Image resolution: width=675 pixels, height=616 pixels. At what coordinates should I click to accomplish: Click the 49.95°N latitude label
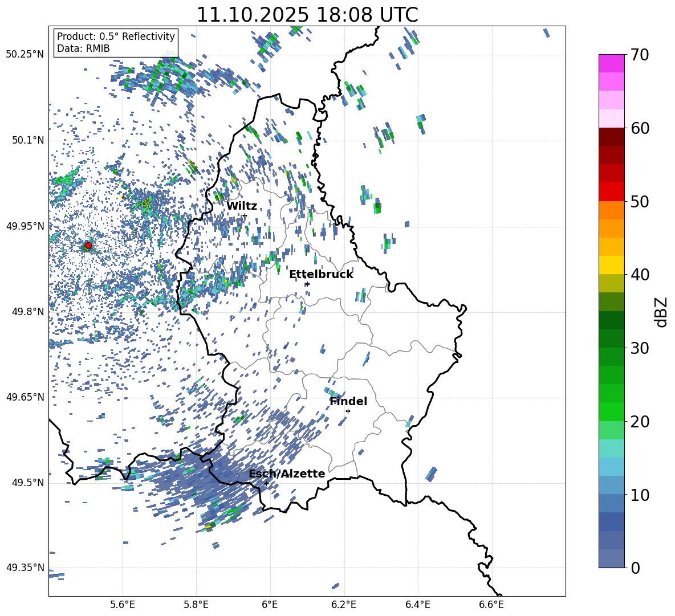tap(25, 226)
